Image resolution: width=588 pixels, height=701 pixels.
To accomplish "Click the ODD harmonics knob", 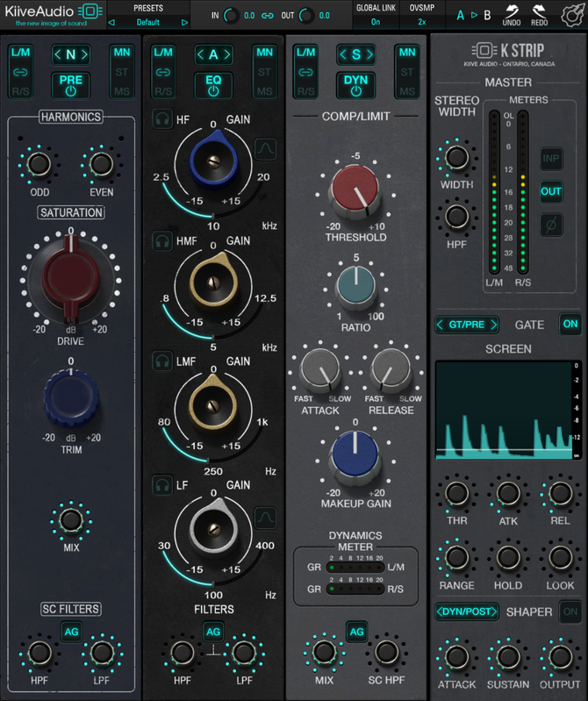I will point(39,164).
